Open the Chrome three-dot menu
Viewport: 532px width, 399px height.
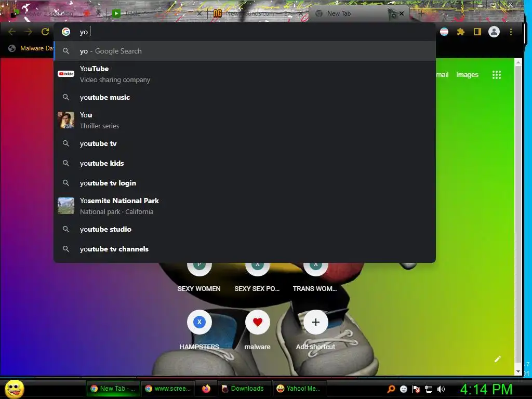(x=511, y=32)
